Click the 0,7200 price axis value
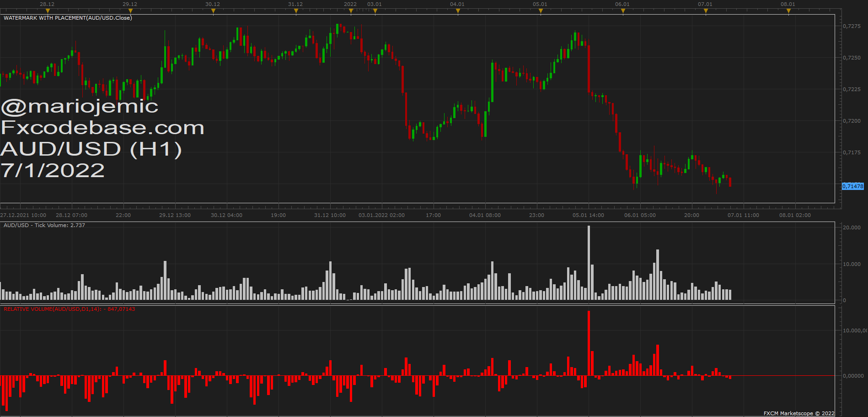 852,121
